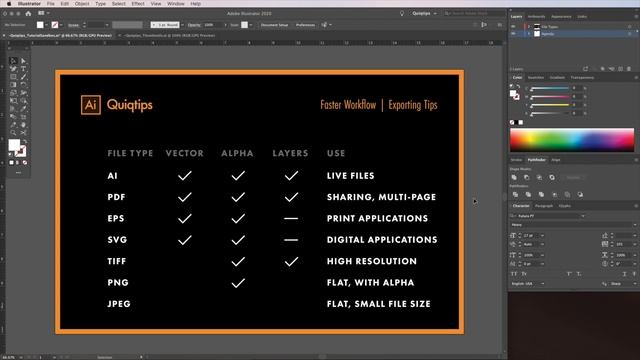
Task: Toggle All Caps in Character panel
Action: point(514,274)
